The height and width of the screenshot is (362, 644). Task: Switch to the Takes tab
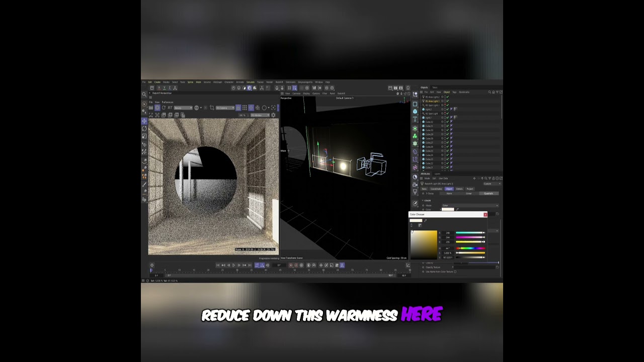click(x=435, y=87)
